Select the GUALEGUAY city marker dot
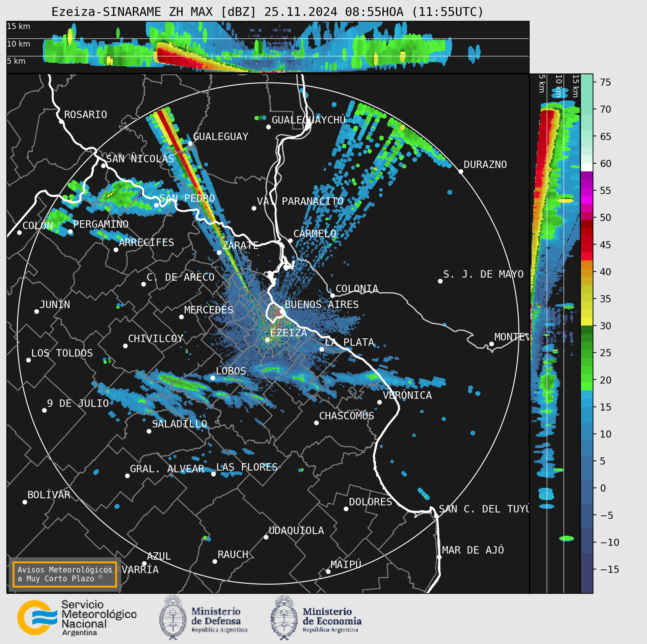 [x=190, y=143]
